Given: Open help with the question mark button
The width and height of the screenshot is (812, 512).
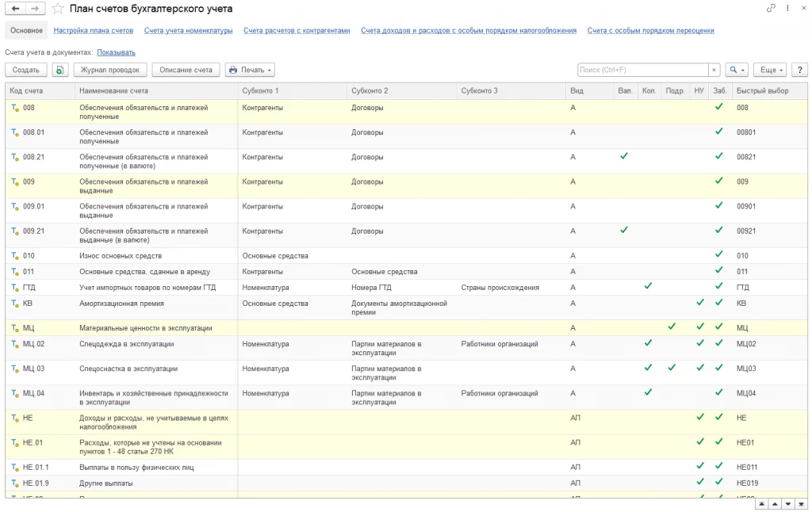Looking at the screenshot, I should [800, 70].
